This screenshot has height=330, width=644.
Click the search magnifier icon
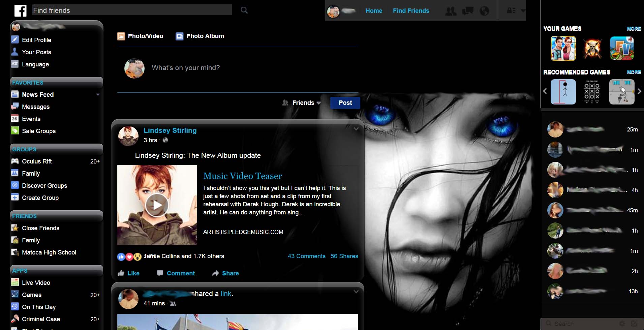click(x=244, y=10)
